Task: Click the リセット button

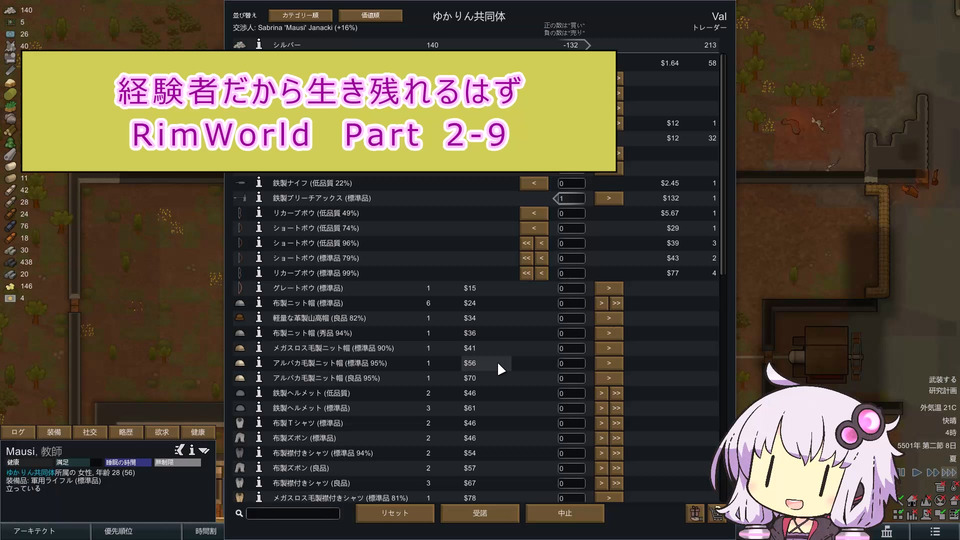Action: tap(395, 513)
